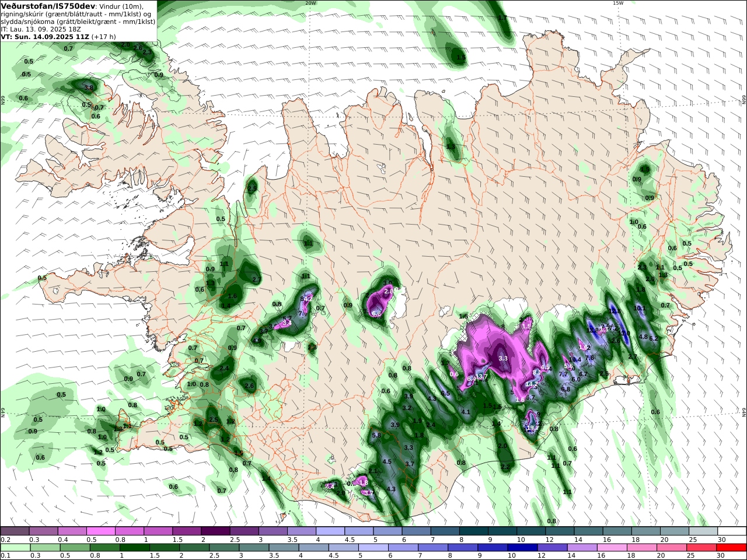Click lower scale light green 0.1–0.3 swatch
This screenshot has width=747, height=560.
click(16, 548)
